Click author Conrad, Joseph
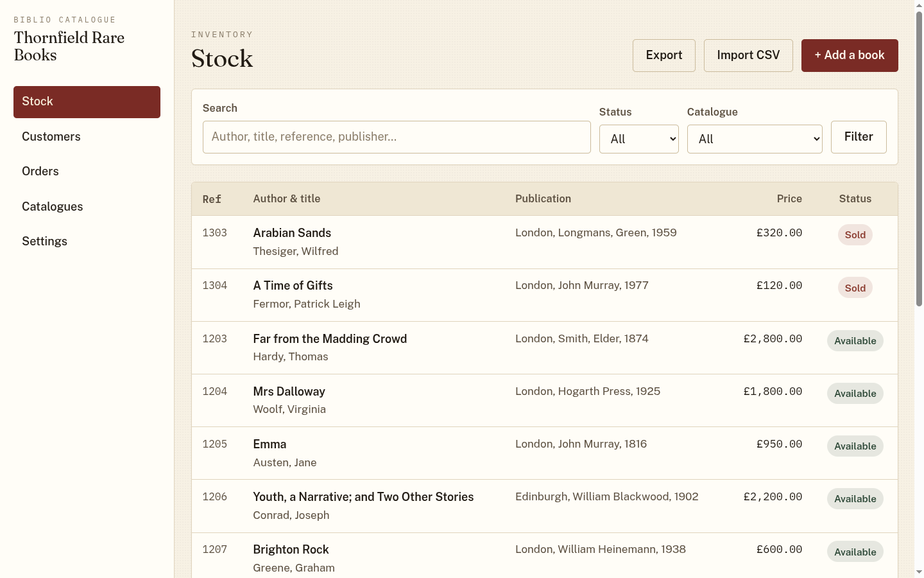The image size is (924, 578). pos(291,516)
